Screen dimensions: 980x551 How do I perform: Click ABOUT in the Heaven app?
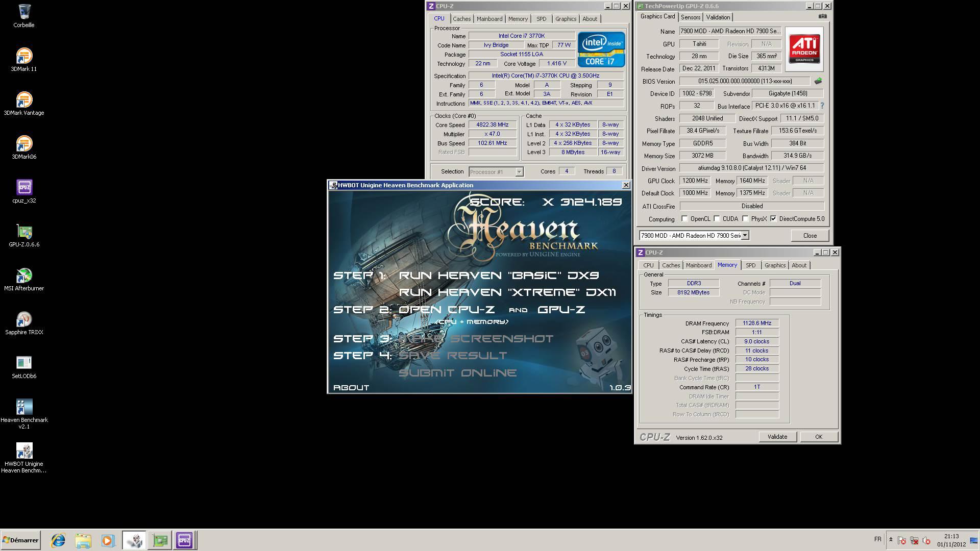351,388
